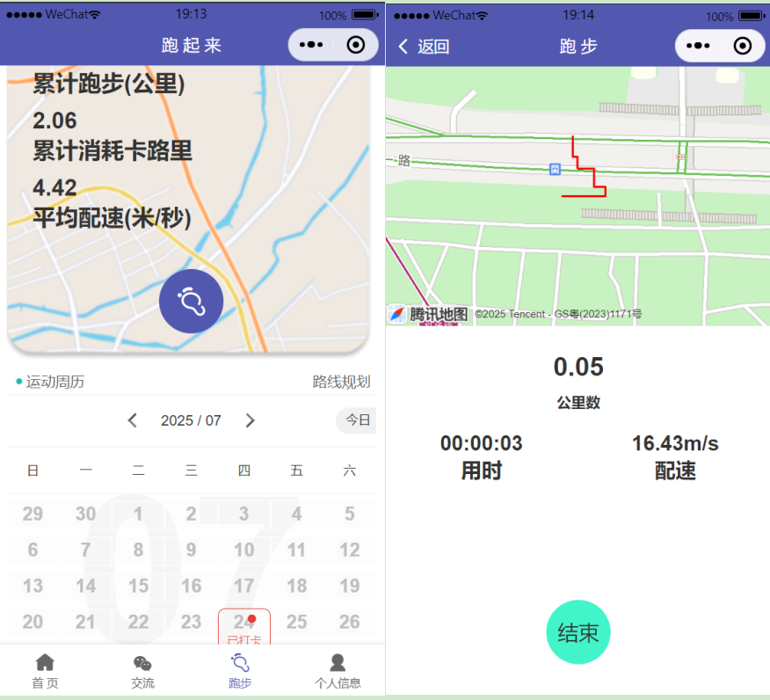This screenshot has height=700, width=770.
Task: Click the 2025 / 07 month label
Action: [x=191, y=420]
